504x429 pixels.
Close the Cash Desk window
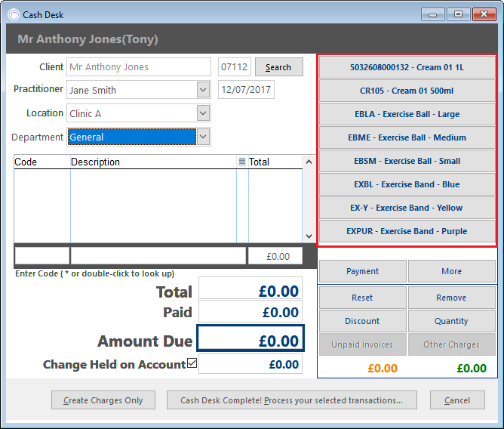[484, 14]
